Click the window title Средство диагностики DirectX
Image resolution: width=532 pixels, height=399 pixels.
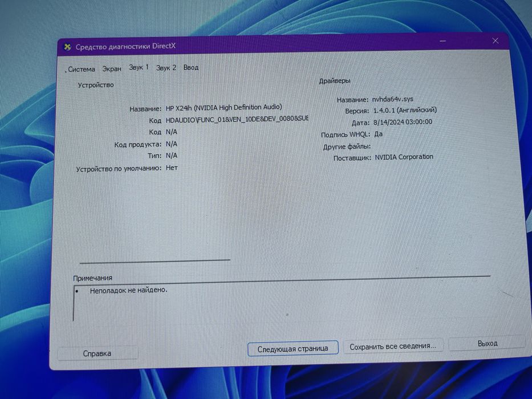125,47
